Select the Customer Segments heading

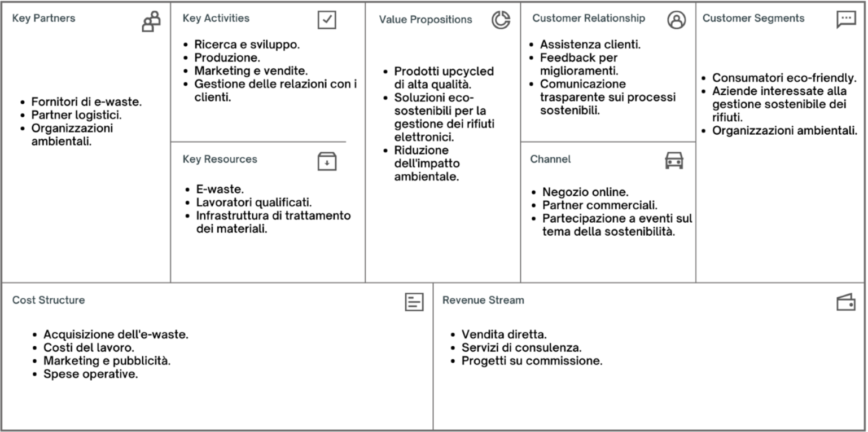tap(753, 18)
